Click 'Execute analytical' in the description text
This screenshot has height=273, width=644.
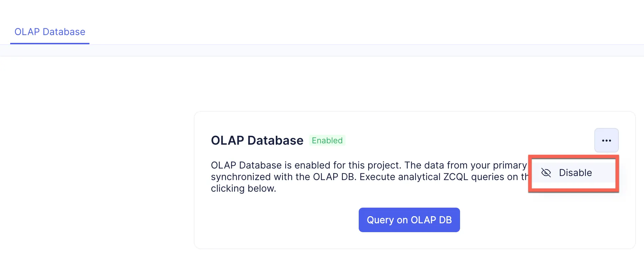coord(400,177)
